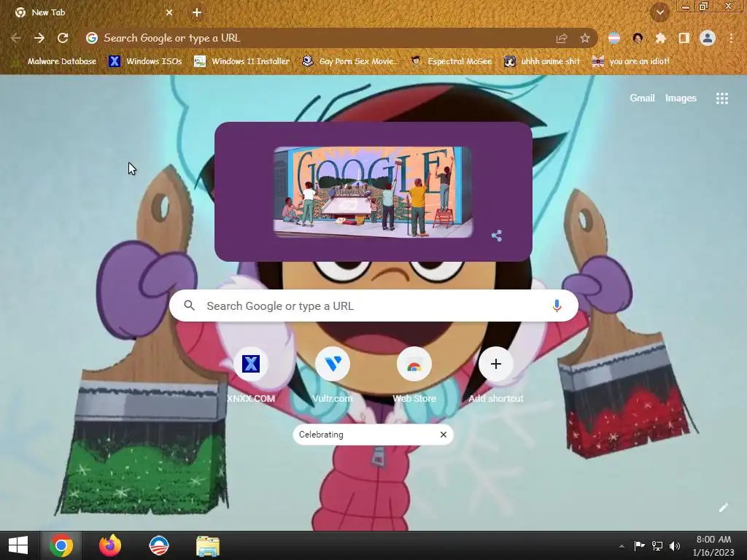This screenshot has width=747, height=560.
Task: Open the Windows Start menu
Action: 18,545
